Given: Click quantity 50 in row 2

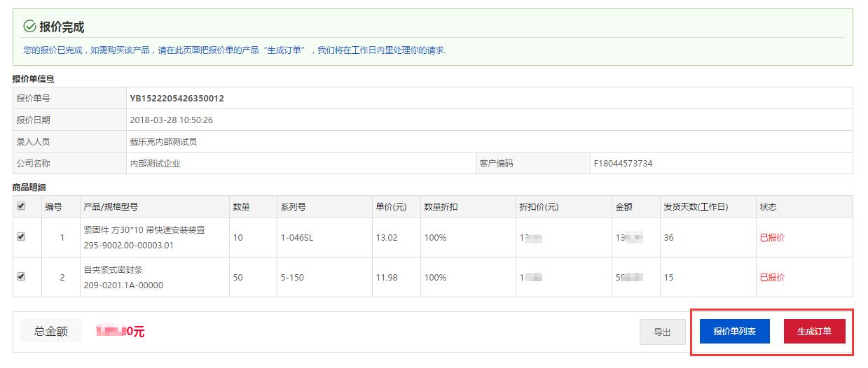Looking at the screenshot, I should (x=238, y=278).
